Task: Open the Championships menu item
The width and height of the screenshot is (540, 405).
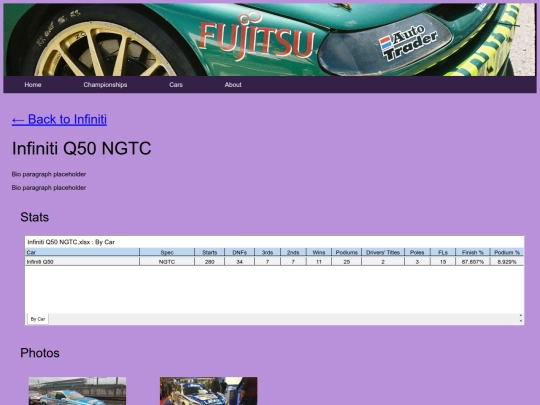Action: click(105, 85)
